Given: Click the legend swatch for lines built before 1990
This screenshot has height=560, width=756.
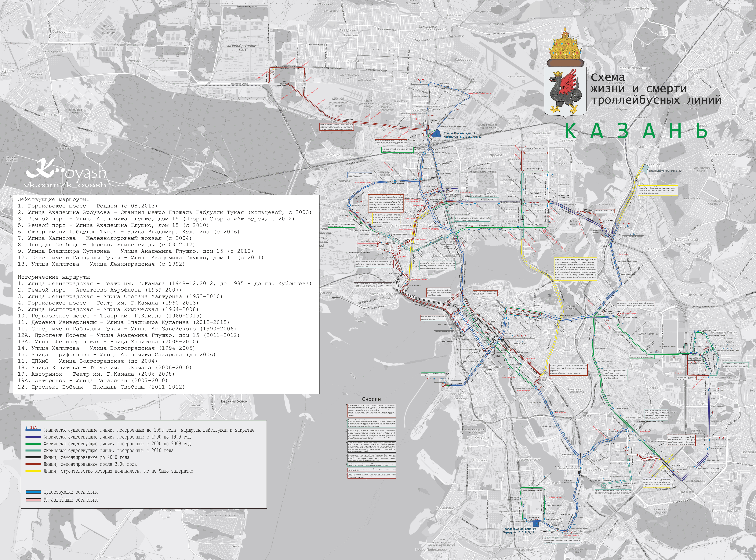Looking at the screenshot, I should (x=33, y=430).
